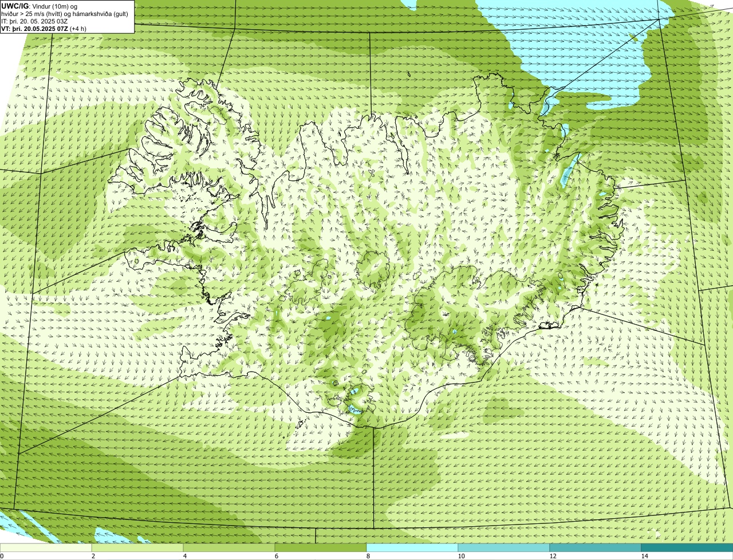Click the green 4–6 color bar segment
733x560 pixels.
click(229, 547)
